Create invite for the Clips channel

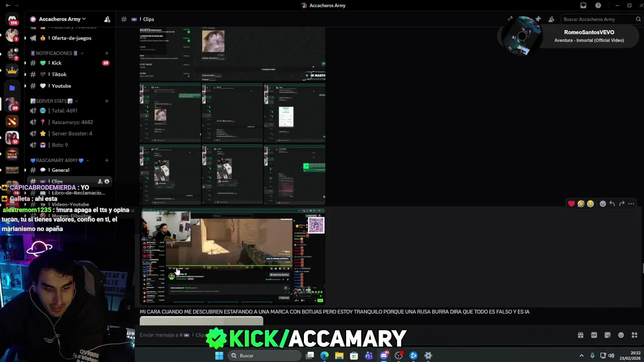point(100,182)
